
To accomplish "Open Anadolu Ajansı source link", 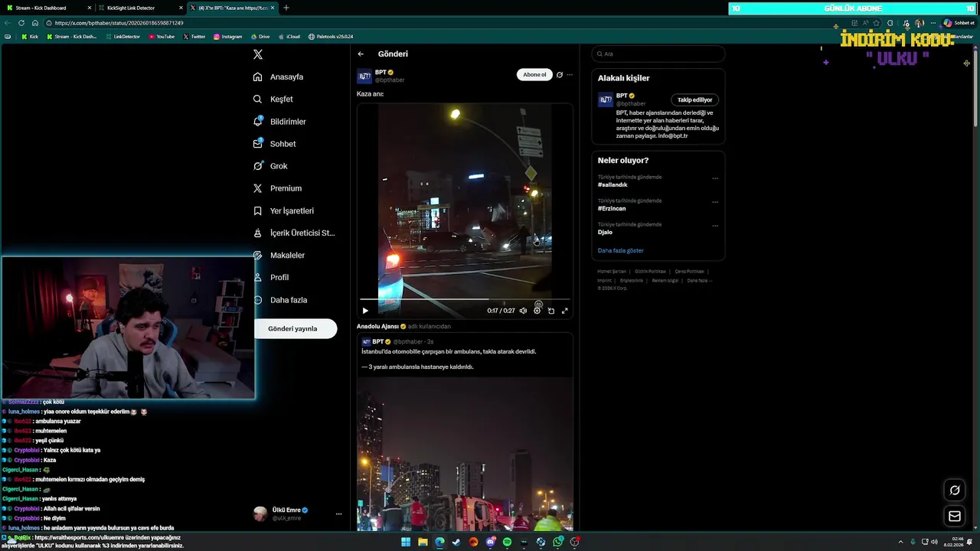I will pos(377,326).
